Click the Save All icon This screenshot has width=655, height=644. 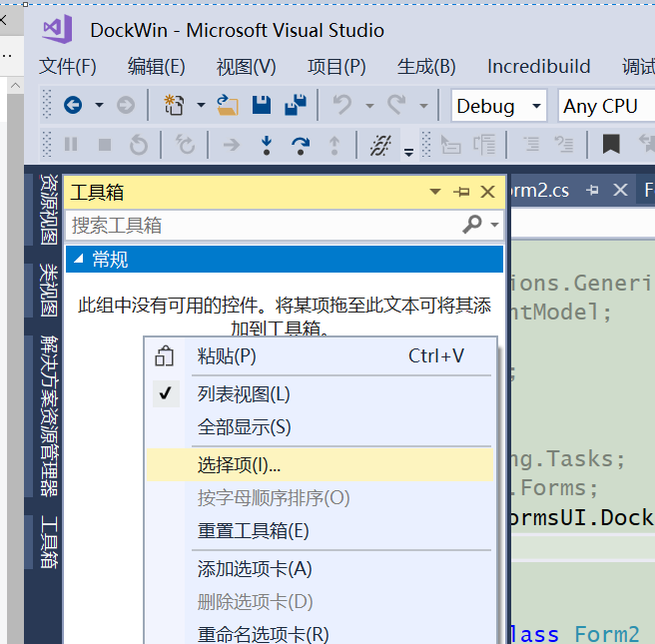point(296,105)
